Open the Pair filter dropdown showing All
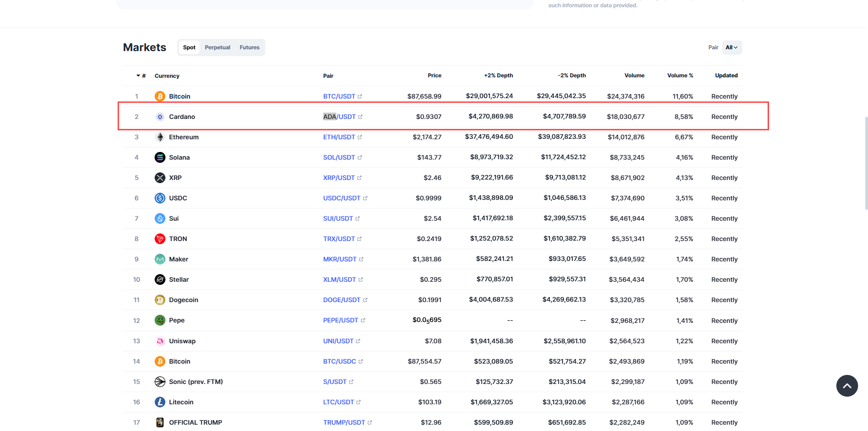868x431 pixels. tap(731, 47)
